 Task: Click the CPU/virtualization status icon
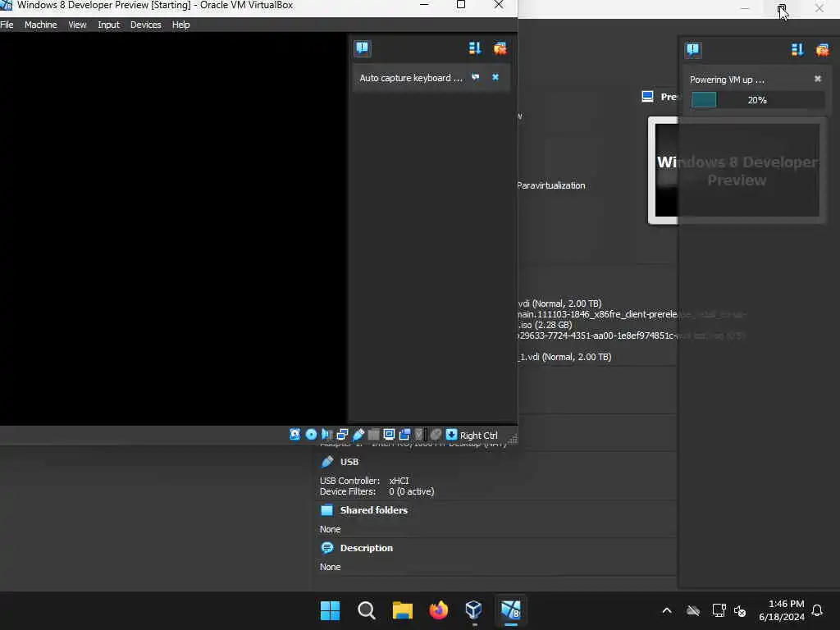click(419, 435)
